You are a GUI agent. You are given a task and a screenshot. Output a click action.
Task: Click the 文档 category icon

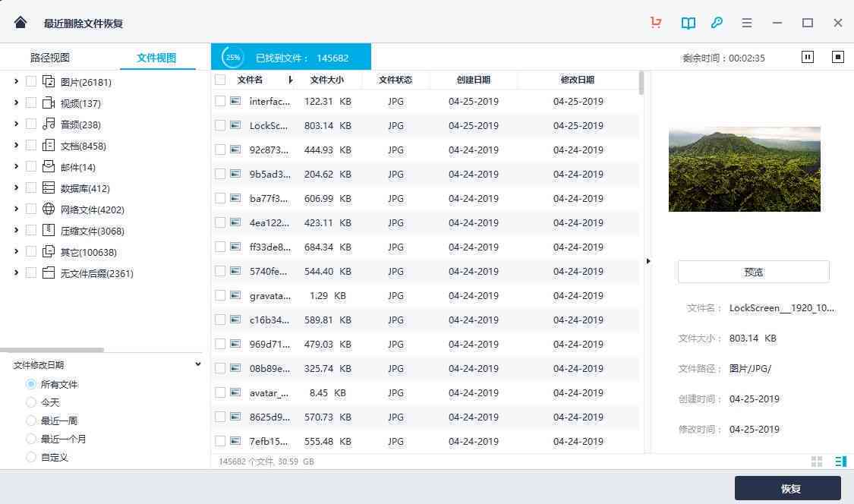[x=49, y=146]
